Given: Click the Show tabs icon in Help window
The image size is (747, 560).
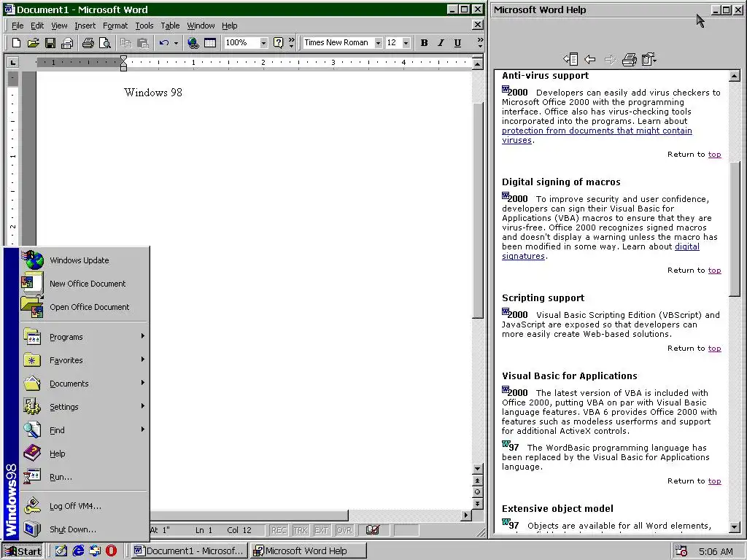Looking at the screenshot, I should (x=570, y=59).
